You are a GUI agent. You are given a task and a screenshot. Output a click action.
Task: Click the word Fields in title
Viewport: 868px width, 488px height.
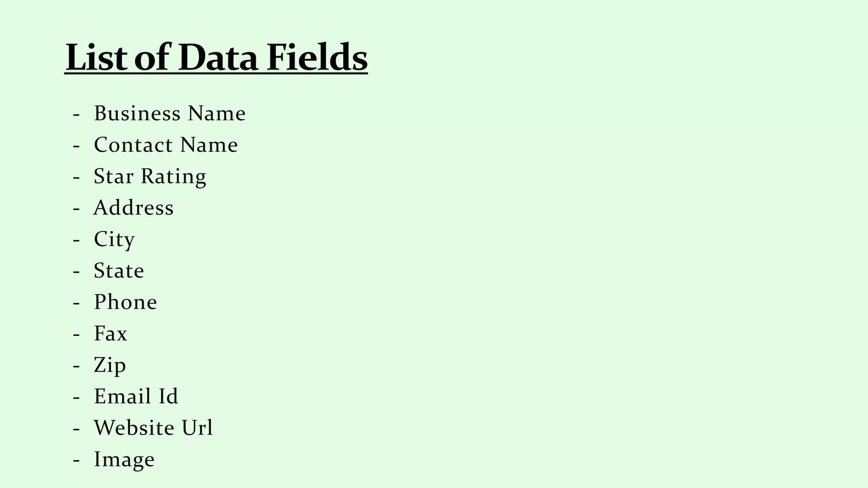click(x=317, y=57)
